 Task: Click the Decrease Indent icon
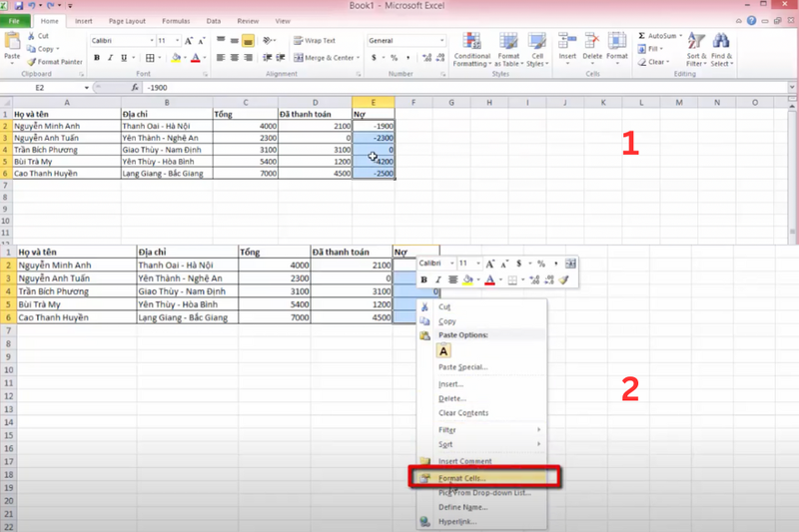267,58
